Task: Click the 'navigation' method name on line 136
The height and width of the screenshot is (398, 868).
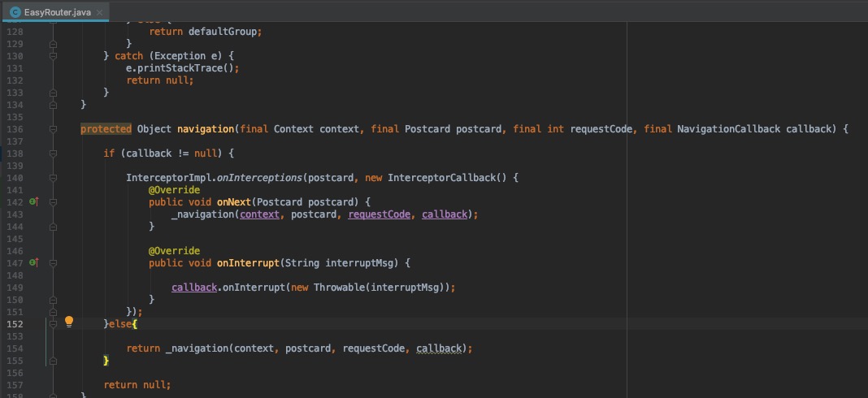Action: click(x=206, y=129)
